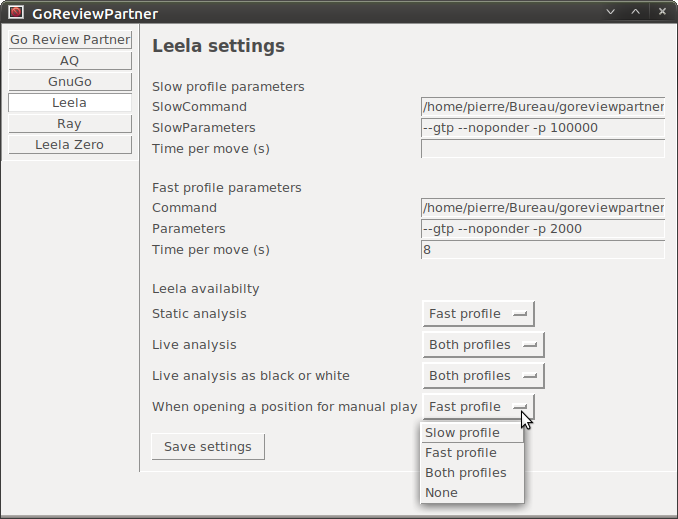Focus the slow profile Time per move field
678x519 pixels.
[x=543, y=149]
